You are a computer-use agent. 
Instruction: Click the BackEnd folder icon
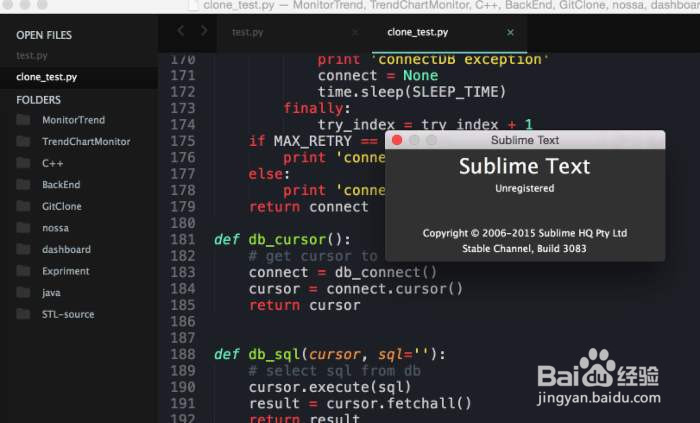[23, 185]
